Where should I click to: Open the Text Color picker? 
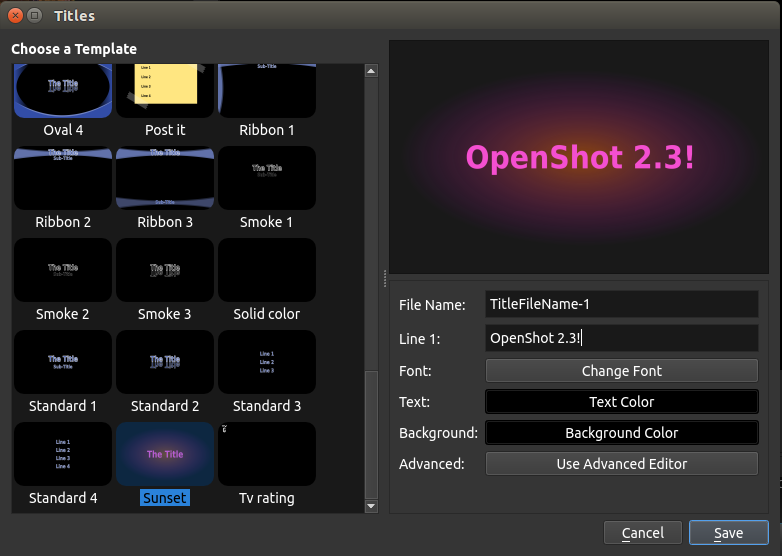click(621, 402)
